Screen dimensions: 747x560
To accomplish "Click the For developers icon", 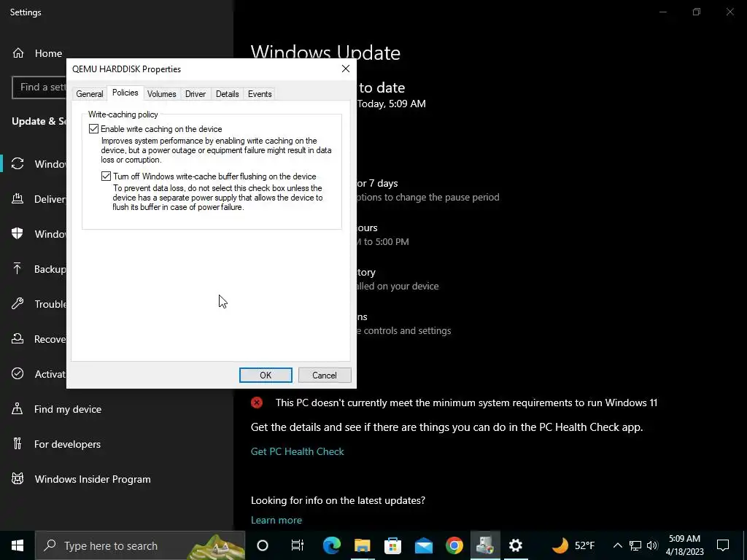I will coord(18,444).
